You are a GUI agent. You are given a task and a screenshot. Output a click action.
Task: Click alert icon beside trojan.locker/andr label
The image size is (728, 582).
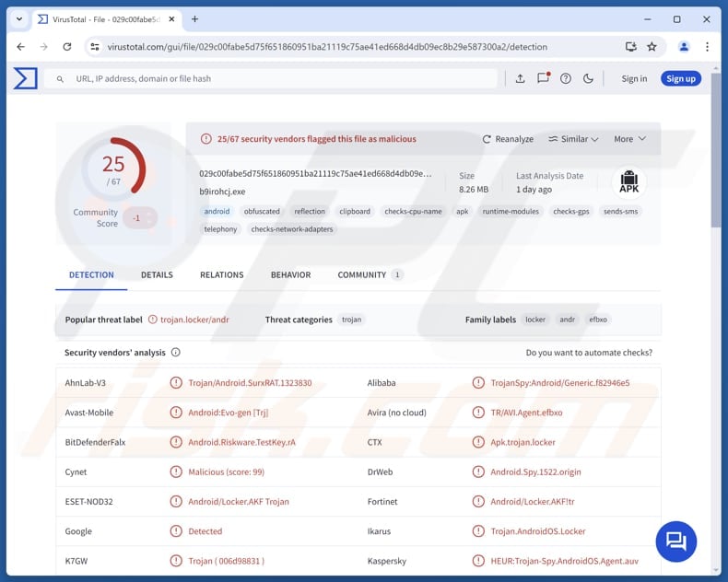click(x=153, y=320)
